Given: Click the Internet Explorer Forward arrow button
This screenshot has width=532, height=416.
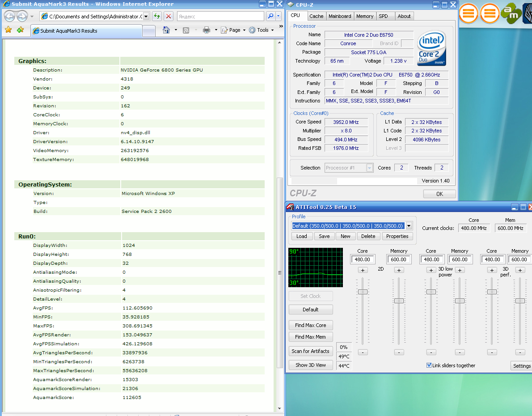Looking at the screenshot, I should coord(22,16).
